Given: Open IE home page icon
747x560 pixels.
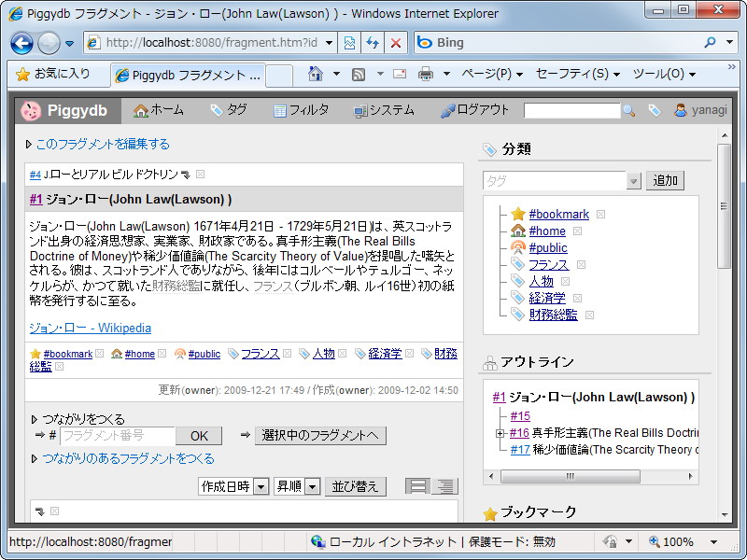Looking at the screenshot, I should [316, 74].
